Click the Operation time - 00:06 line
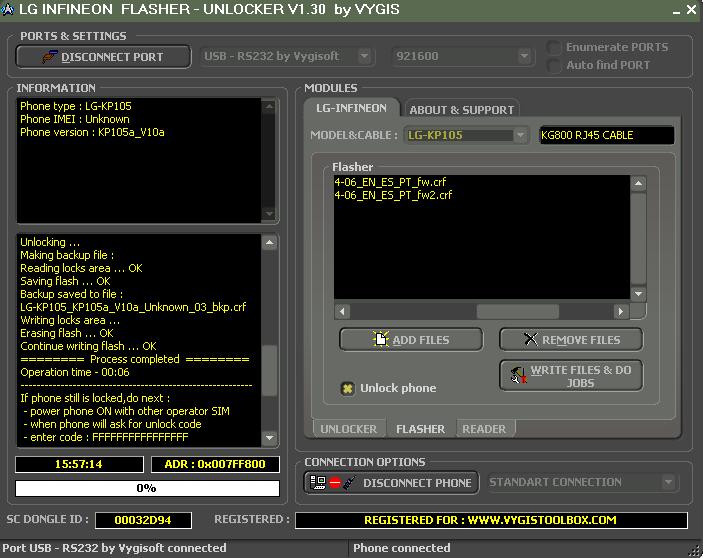Image resolution: width=703 pixels, height=558 pixels. 75,372
